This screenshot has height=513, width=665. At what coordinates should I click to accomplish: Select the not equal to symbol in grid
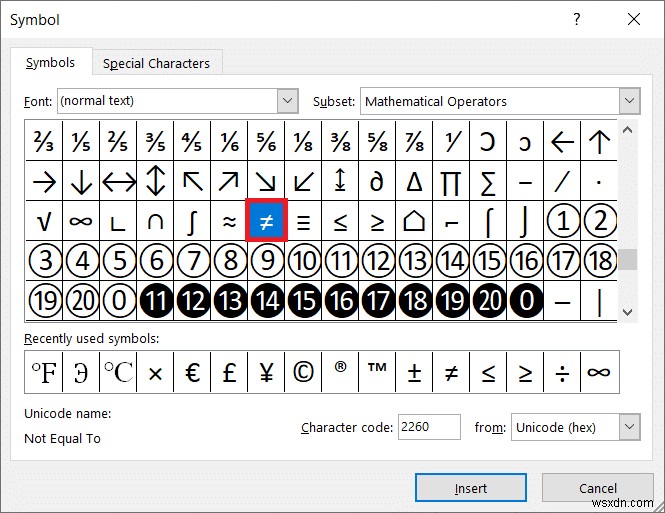[x=266, y=220]
